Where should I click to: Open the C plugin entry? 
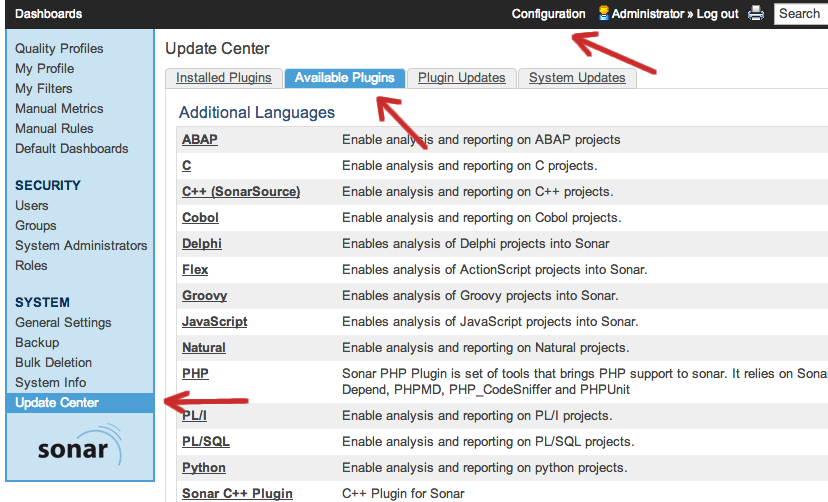(x=186, y=165)
